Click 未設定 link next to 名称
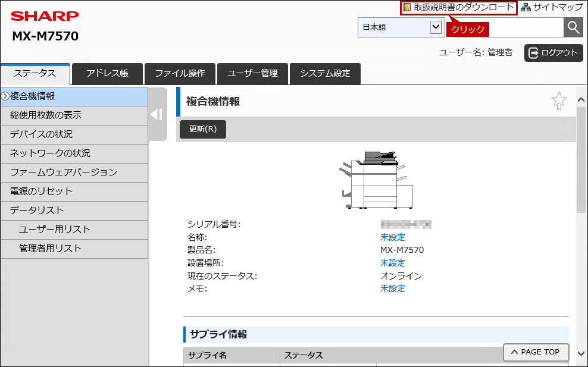588x367 pixels. coord(393,237)
